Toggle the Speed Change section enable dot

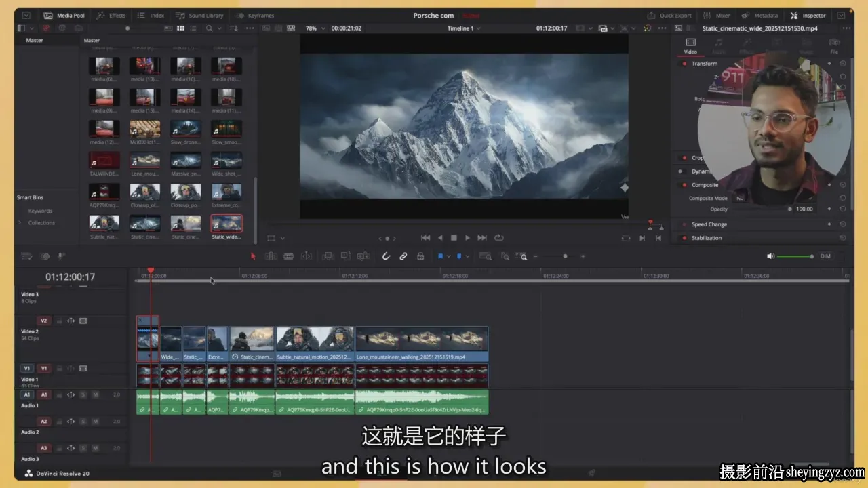[x=684, y=224]
